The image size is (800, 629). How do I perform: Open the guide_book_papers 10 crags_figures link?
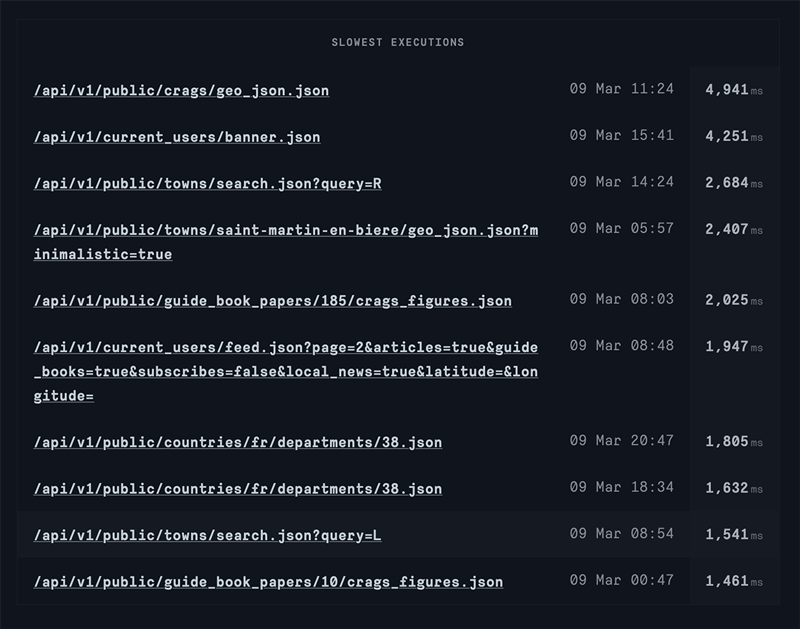coord(268,582)
